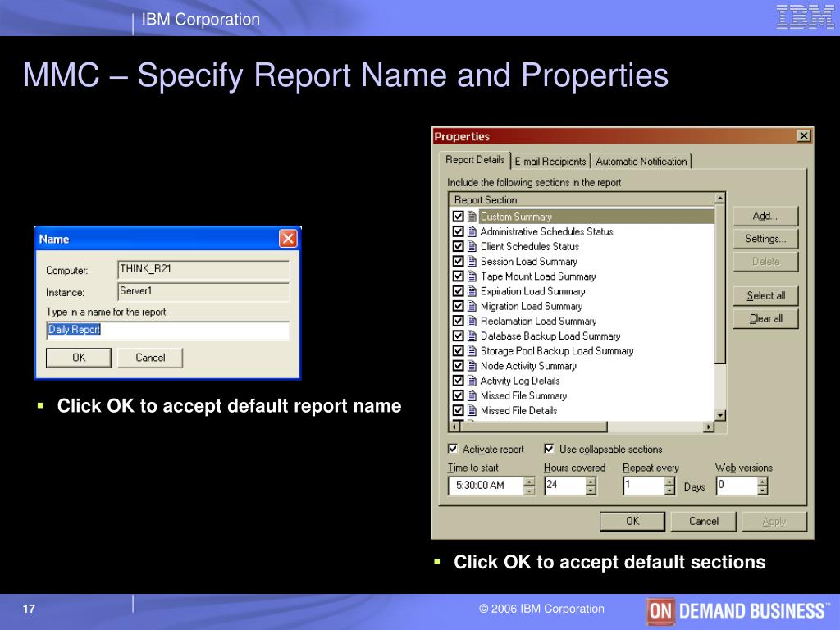Click the Computer field showing THINK_R21
The height and width of the screenshot is (630, 840).
203,269
